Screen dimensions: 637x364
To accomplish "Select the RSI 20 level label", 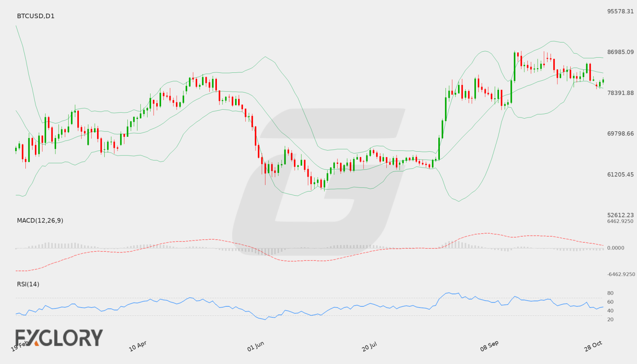I will 610,319.
